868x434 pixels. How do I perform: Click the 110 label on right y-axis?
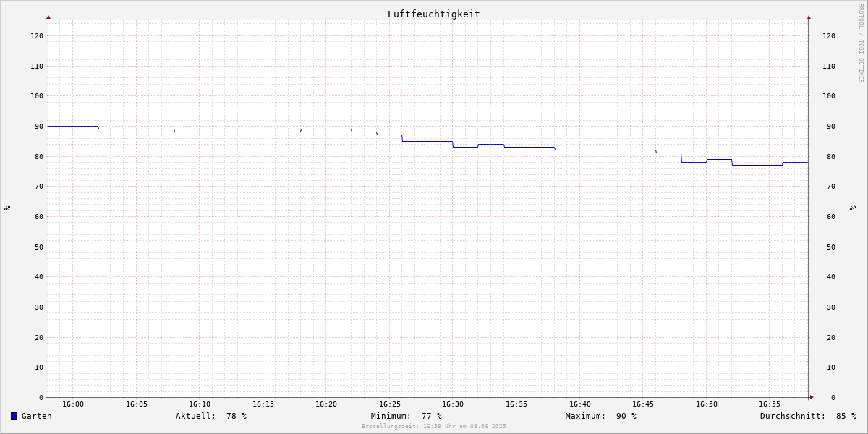[829, 66]
